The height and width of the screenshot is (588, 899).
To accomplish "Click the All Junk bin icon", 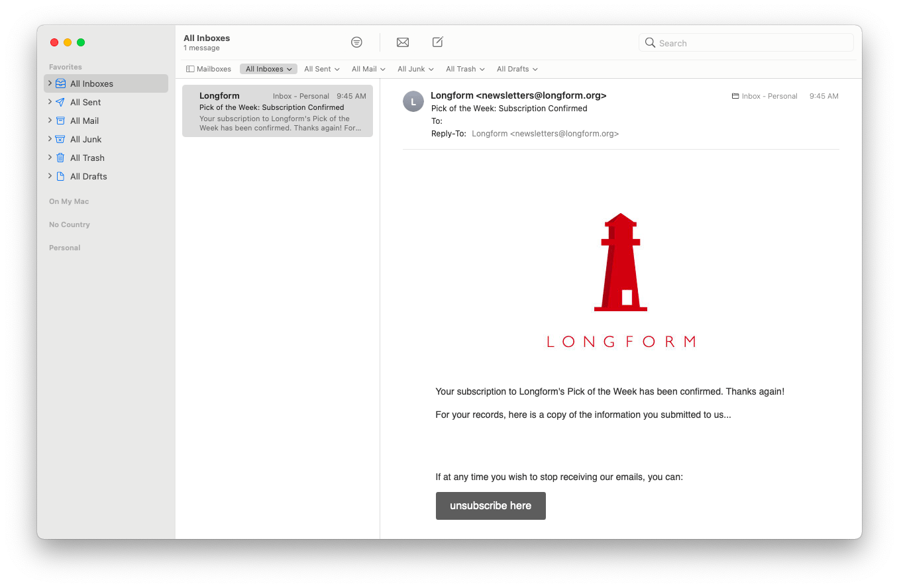I will coord(60,139).
